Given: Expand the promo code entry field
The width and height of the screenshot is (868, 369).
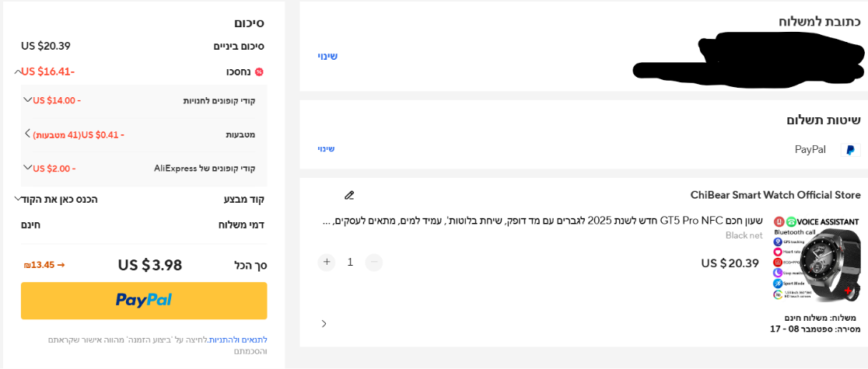Looking at the screenshot, I should pyautogui.click(x=18, y=199).
